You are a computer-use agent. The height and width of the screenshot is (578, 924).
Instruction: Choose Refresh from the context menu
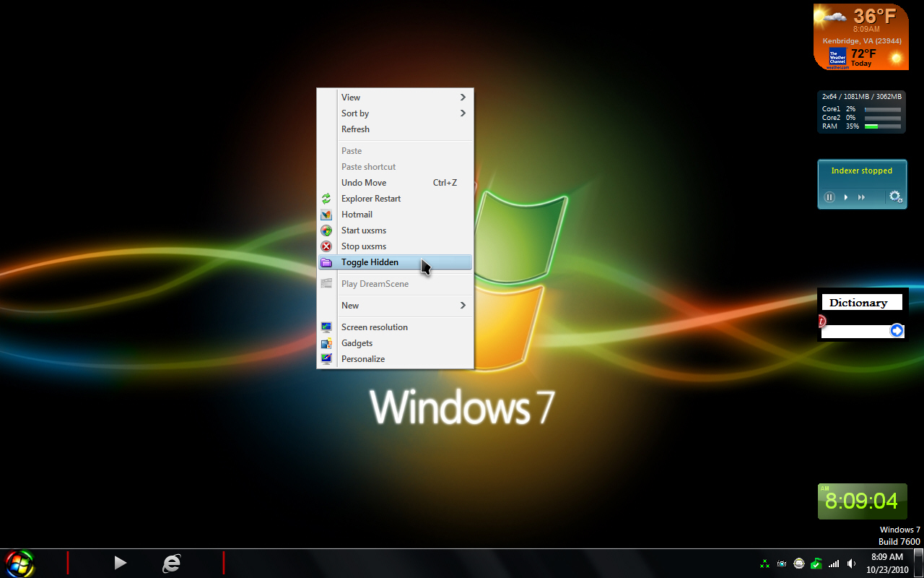point(396,129)
